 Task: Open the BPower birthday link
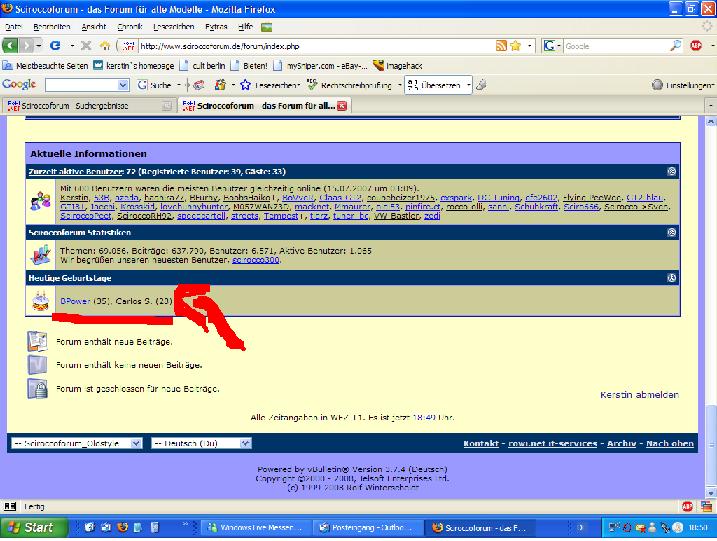(x=75, y=301)
